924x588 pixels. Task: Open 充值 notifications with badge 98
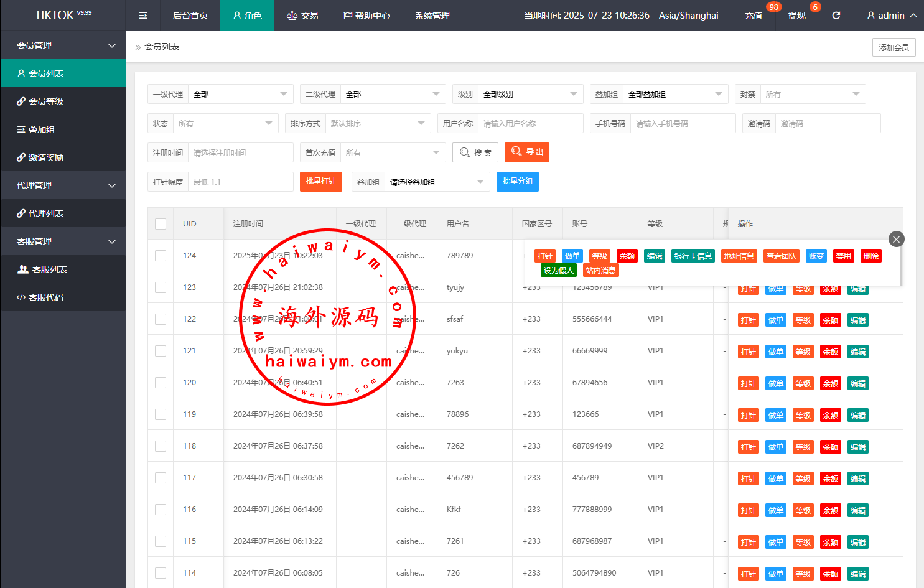pyautogui.click(x=754, y=16)
